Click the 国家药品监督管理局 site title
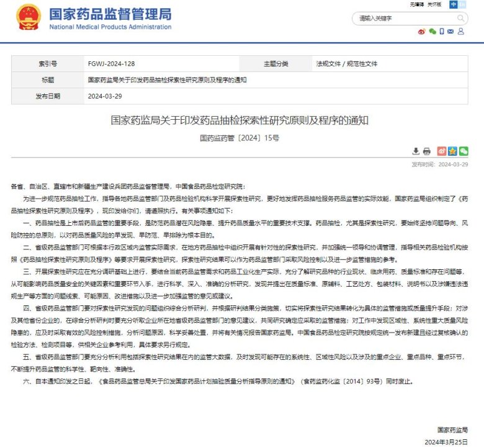 (110, 14)
